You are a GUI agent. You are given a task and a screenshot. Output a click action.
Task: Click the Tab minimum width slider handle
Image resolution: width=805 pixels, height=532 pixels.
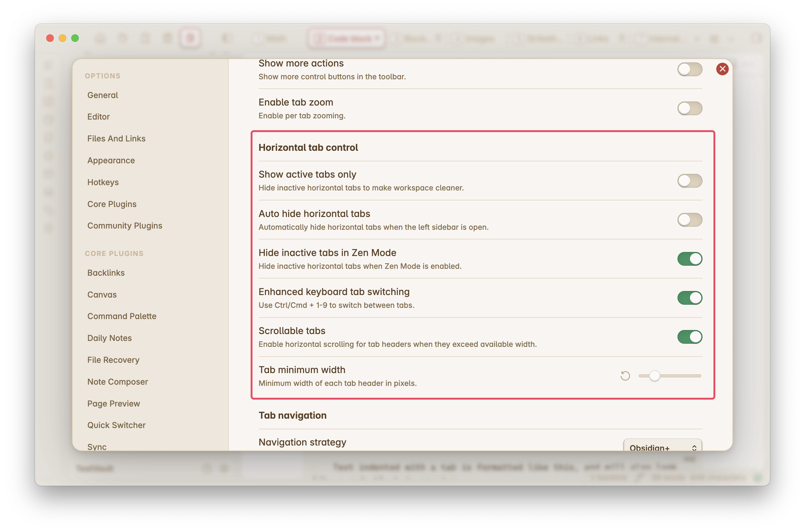click(654, 376)
